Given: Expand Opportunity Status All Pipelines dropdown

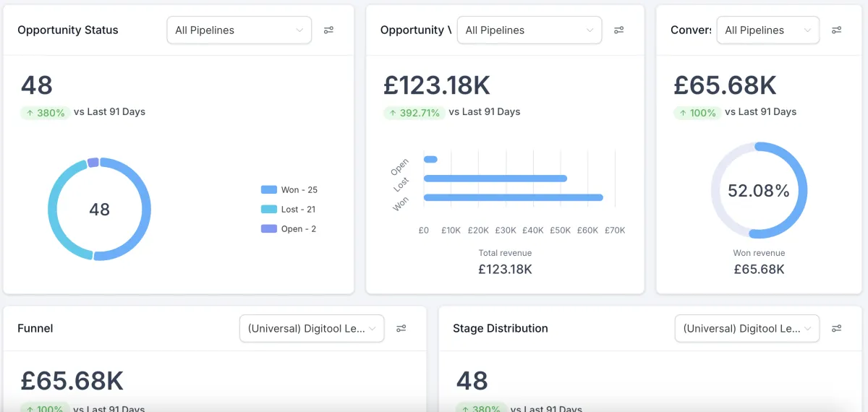Looking at the screenshot, I should (x=239, y=30).
